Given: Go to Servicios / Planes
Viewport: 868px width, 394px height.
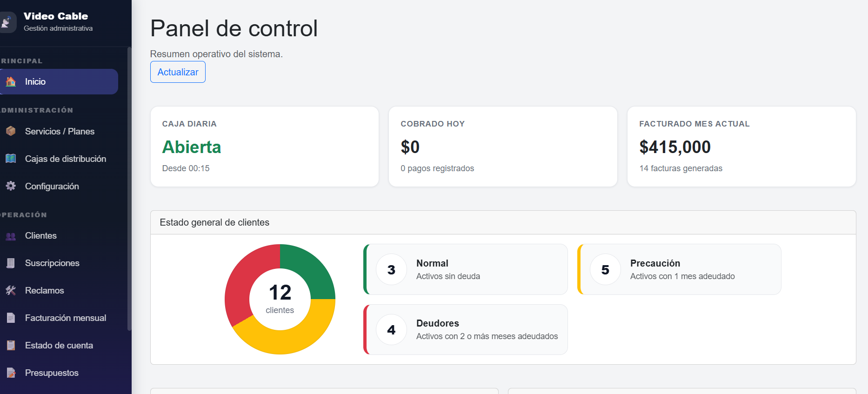Looking at the screenshot, I should pyautogui.click(x=59, y=131).
